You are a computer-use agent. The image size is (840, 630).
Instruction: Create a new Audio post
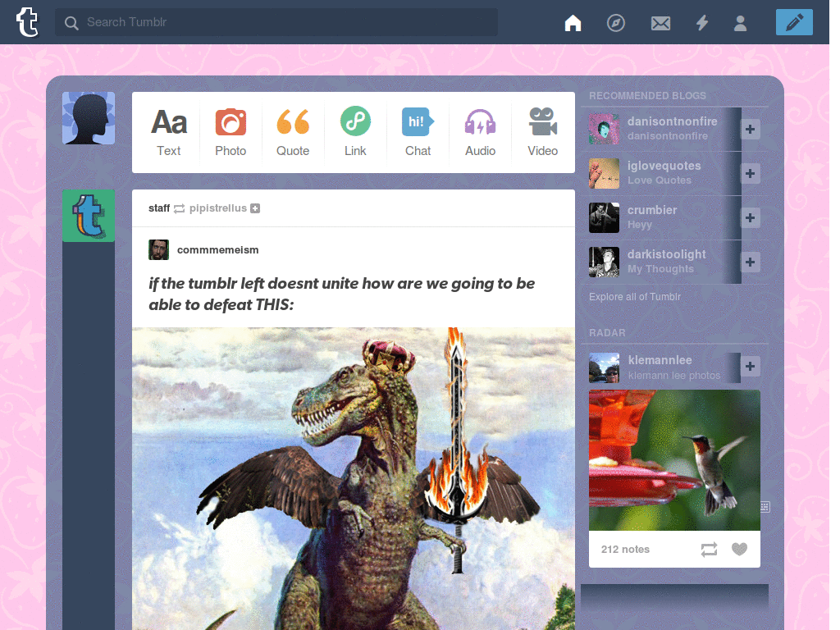(480, 132)
